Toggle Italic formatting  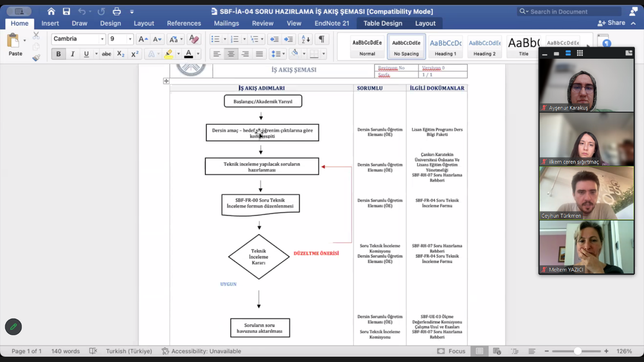point(72,54)
